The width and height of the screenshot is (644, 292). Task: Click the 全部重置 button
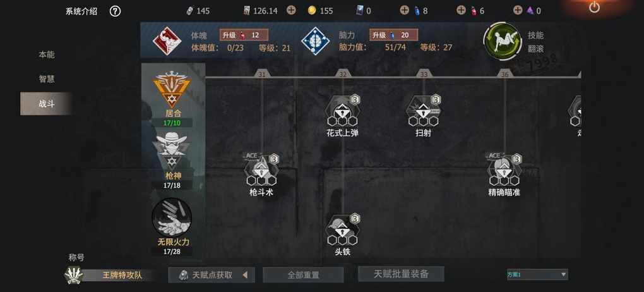coord(303,275)
